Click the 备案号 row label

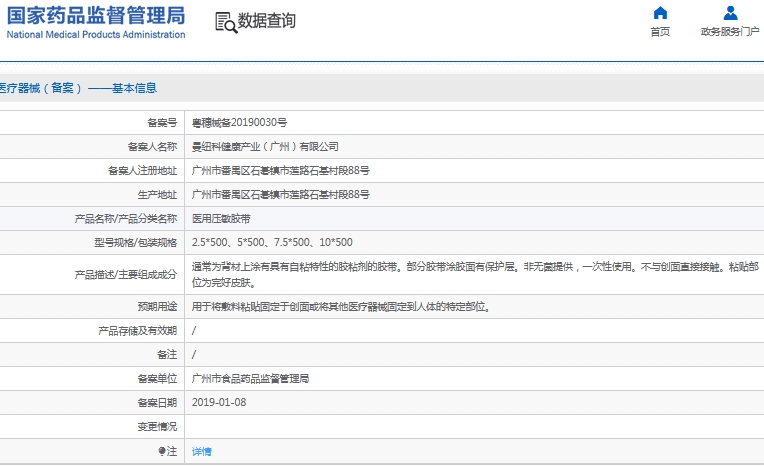(162, 123)
